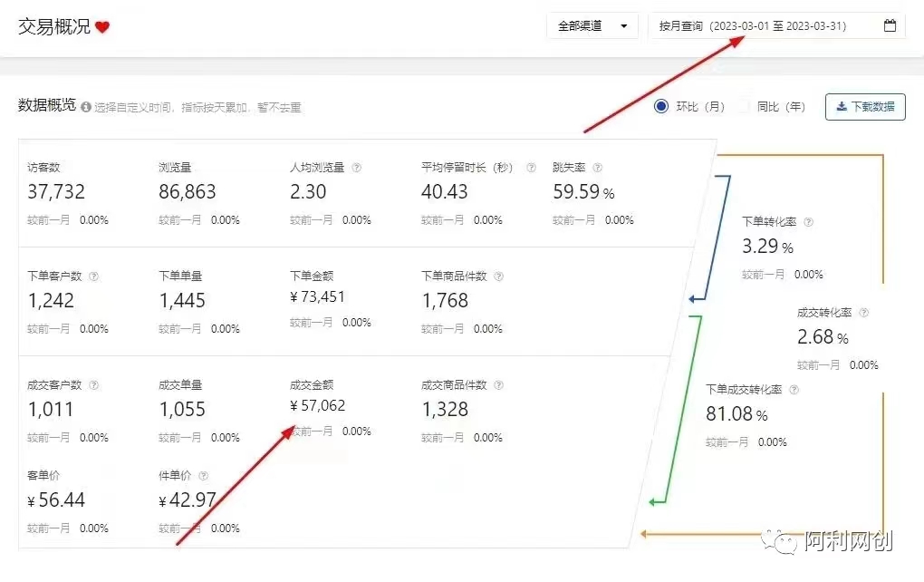Click the 成交单量 value 1,055
Screen dimensions: 924x582
tap(182, 409)
